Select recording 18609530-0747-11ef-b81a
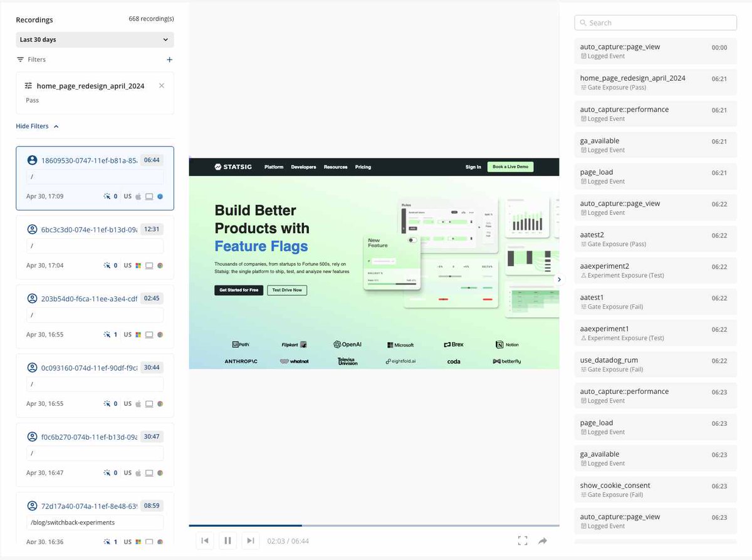The width and height of the screenshot is (752, 560). [95, 179]
